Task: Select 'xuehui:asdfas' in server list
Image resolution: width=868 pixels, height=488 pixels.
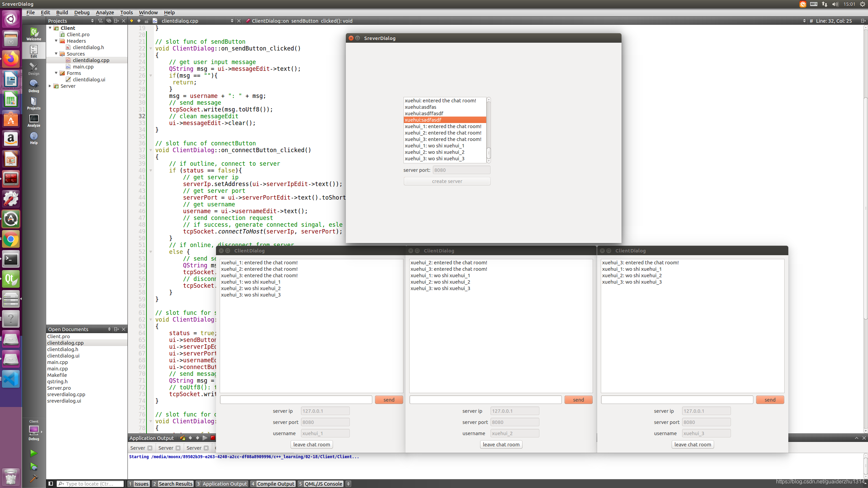Action: click(445, 107)
